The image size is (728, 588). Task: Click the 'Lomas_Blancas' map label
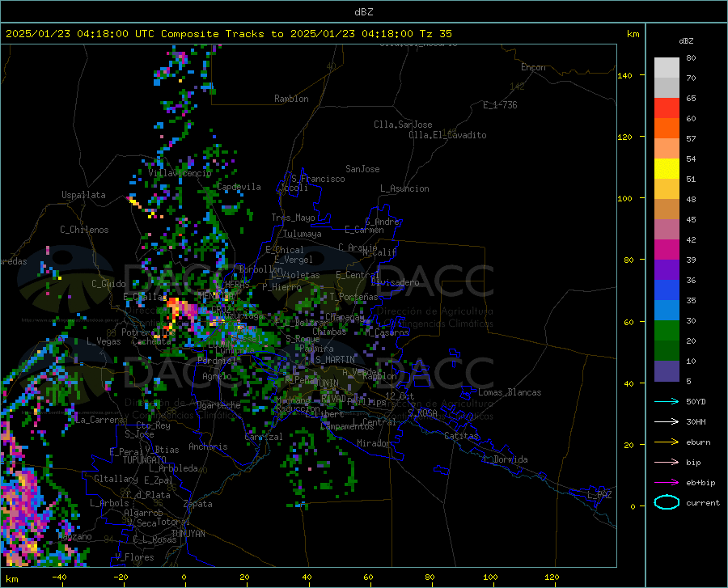(x=510, y=392)
